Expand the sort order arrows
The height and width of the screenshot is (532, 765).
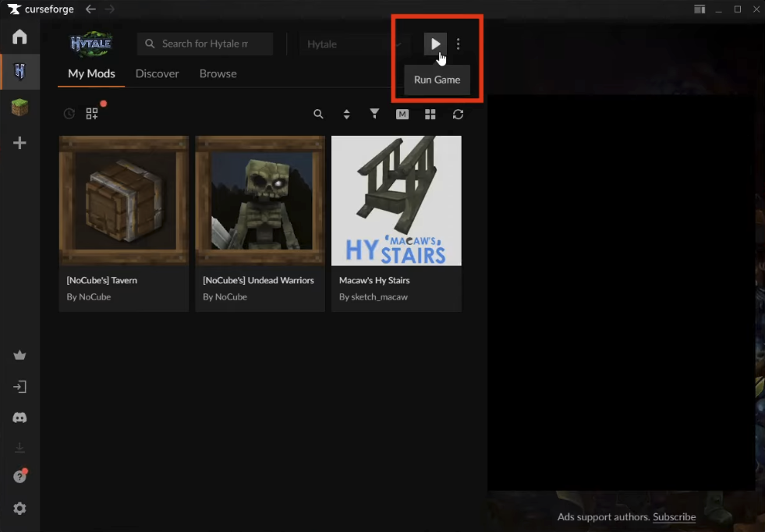tap(346, 115)
